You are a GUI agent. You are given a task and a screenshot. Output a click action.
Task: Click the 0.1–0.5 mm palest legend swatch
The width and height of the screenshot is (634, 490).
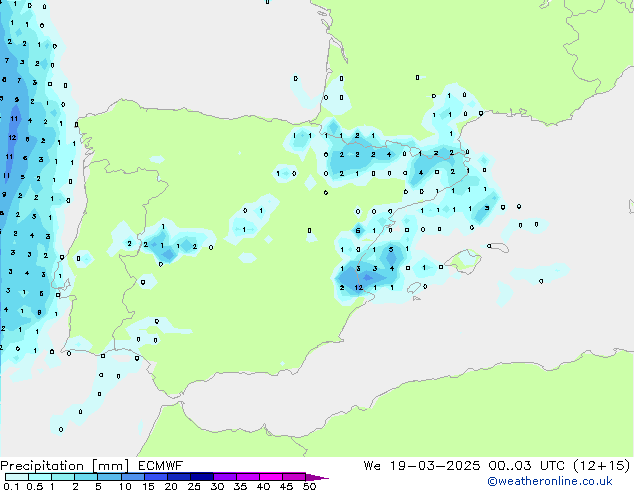pos(17,477)
